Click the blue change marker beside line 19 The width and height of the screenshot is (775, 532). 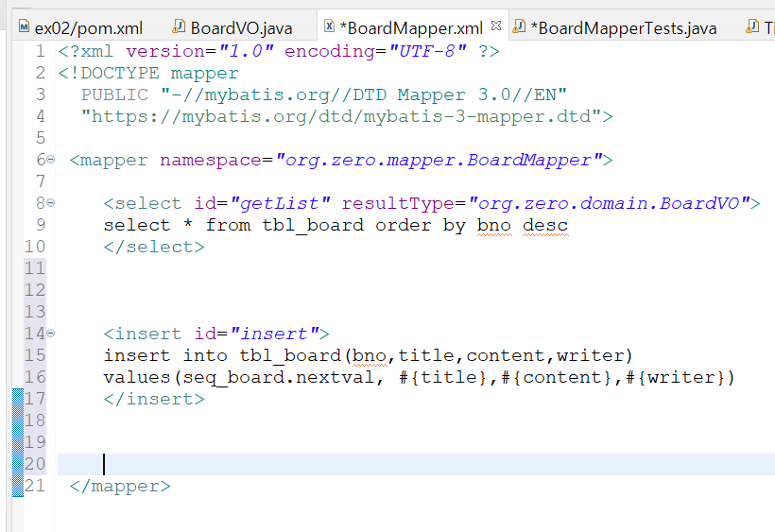click(18, 442)
